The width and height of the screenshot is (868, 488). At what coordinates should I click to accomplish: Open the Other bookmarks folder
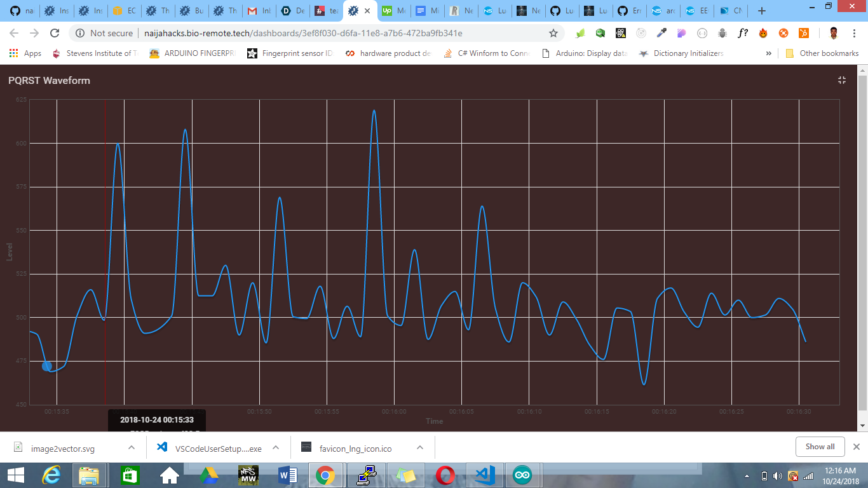822,53
